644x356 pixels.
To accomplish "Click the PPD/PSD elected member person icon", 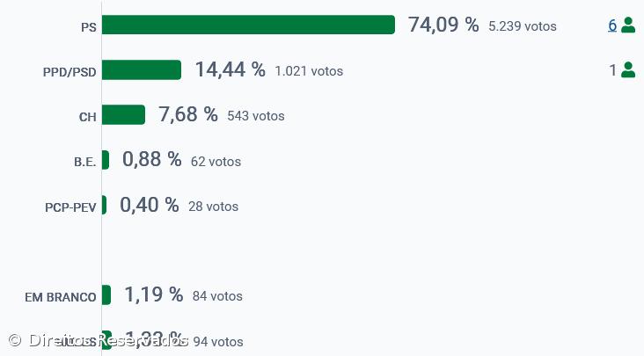I will pyautogui.click(x=628, y=70).
